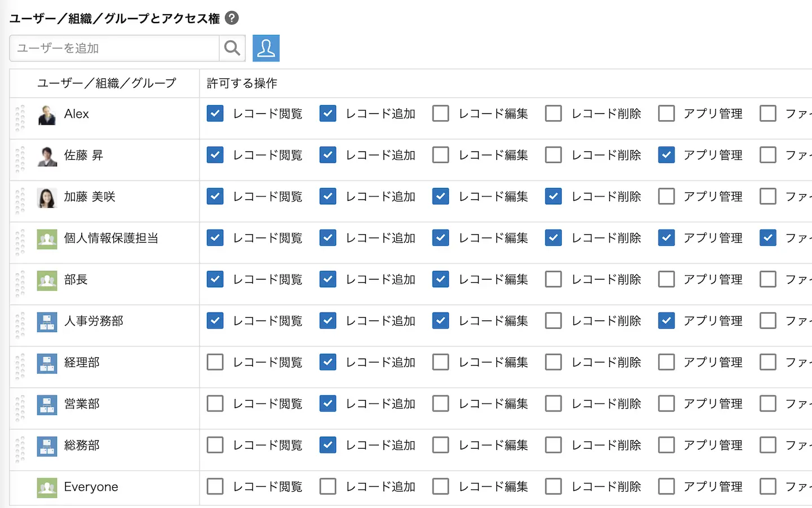
Task: Disable レコード削除 for 加藤 美咲
Action: click(x=554, y=196)
